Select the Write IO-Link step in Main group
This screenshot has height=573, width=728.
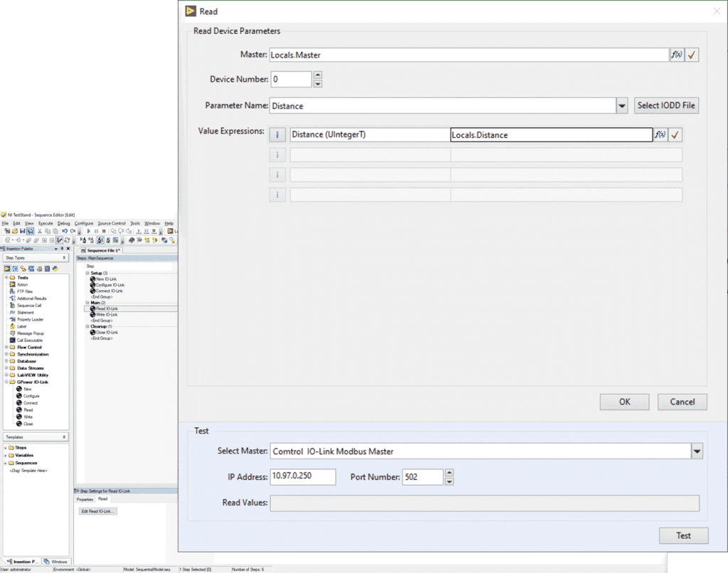tap(107, 314)
